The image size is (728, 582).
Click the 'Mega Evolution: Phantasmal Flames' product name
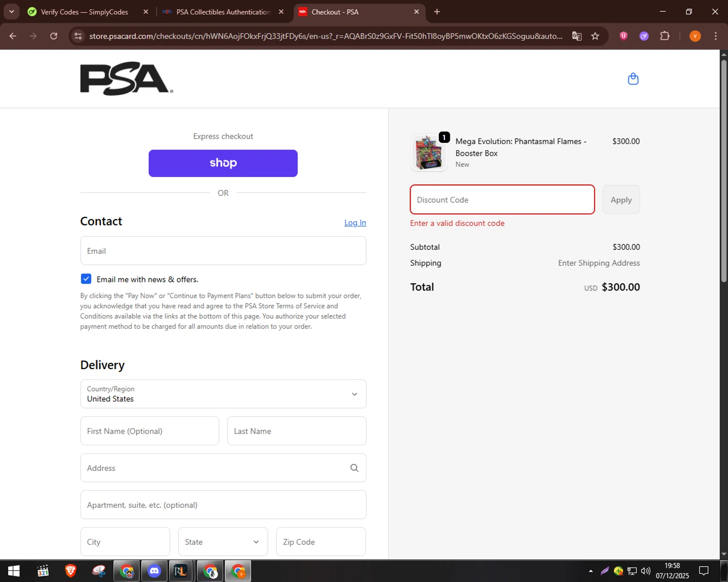pyautogui.click(x=521, y=147)
